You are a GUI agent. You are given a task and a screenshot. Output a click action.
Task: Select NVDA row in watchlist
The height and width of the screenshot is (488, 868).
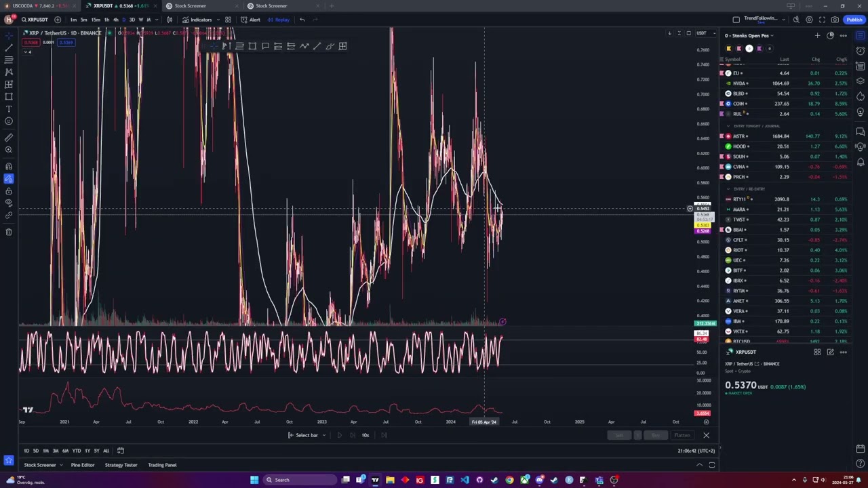pyautogui.click(x=785, y=83)
